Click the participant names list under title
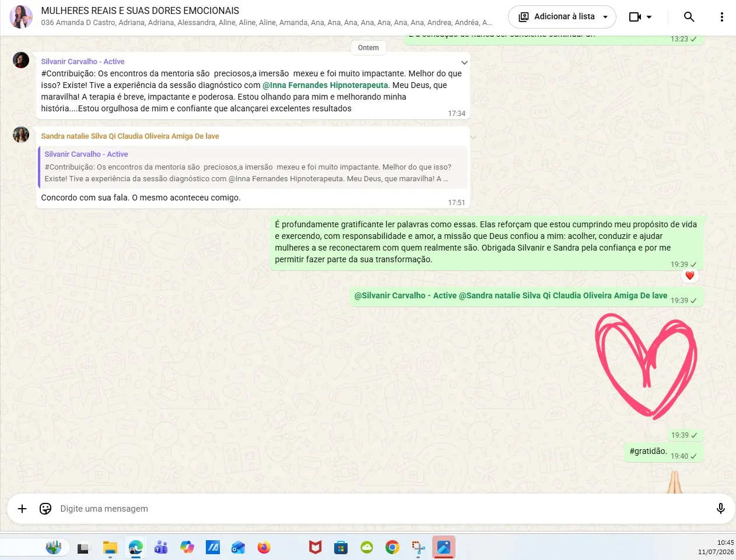736x560 pixels. 267,23
